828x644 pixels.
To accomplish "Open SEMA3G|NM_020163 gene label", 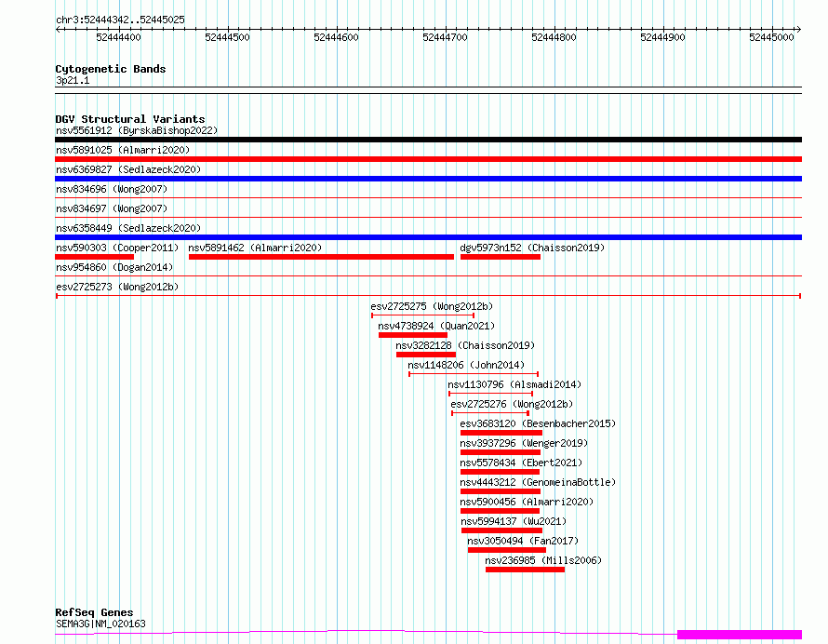I will [x=100, y=624].
